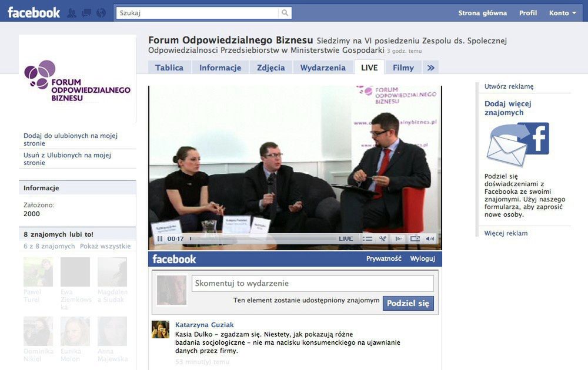Screen dimensions: 588x370
Task: Mute the video with speaker icon
Action: [x=430, y=238]
